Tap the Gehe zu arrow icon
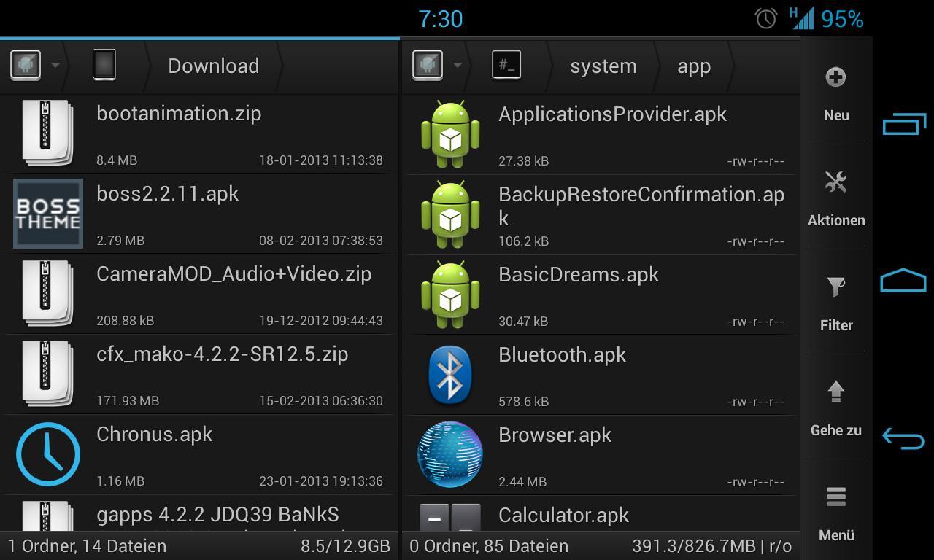 (x=835, y=392)
